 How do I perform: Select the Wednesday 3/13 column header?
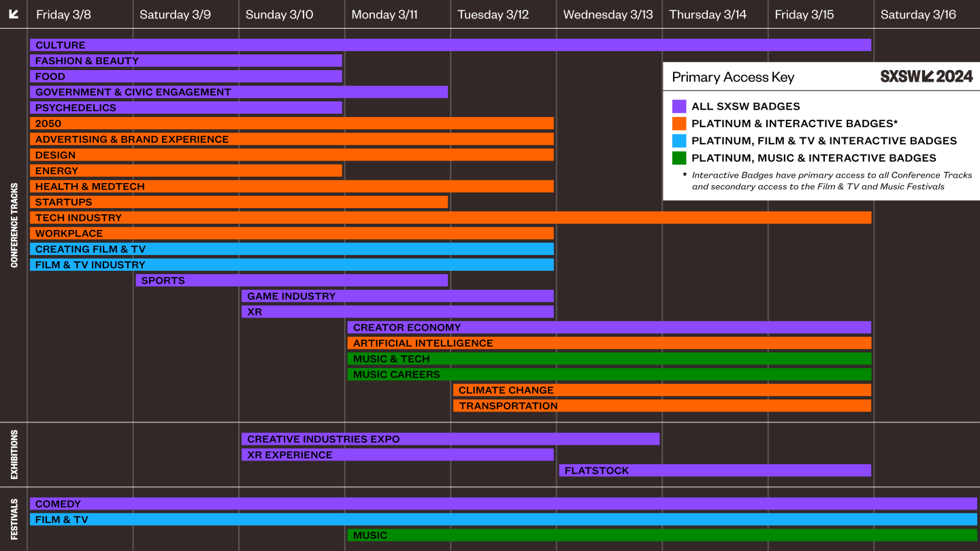click(x=608, y=14)
